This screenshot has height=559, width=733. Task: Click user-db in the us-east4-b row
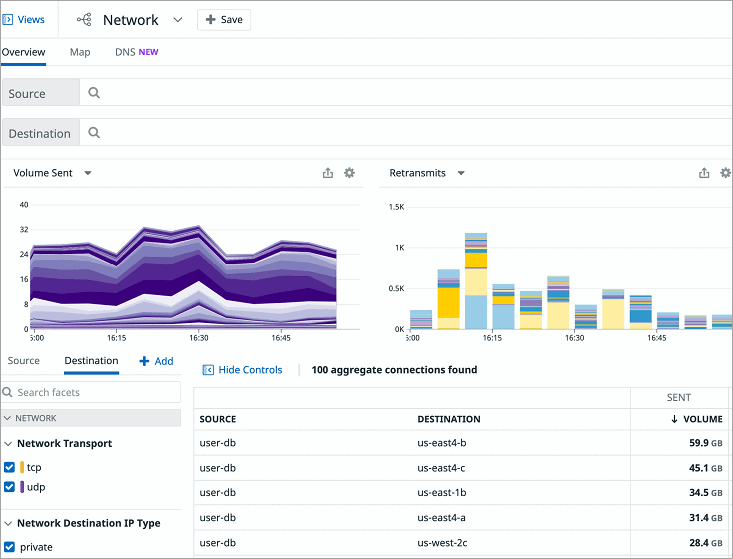click(217, 443)
